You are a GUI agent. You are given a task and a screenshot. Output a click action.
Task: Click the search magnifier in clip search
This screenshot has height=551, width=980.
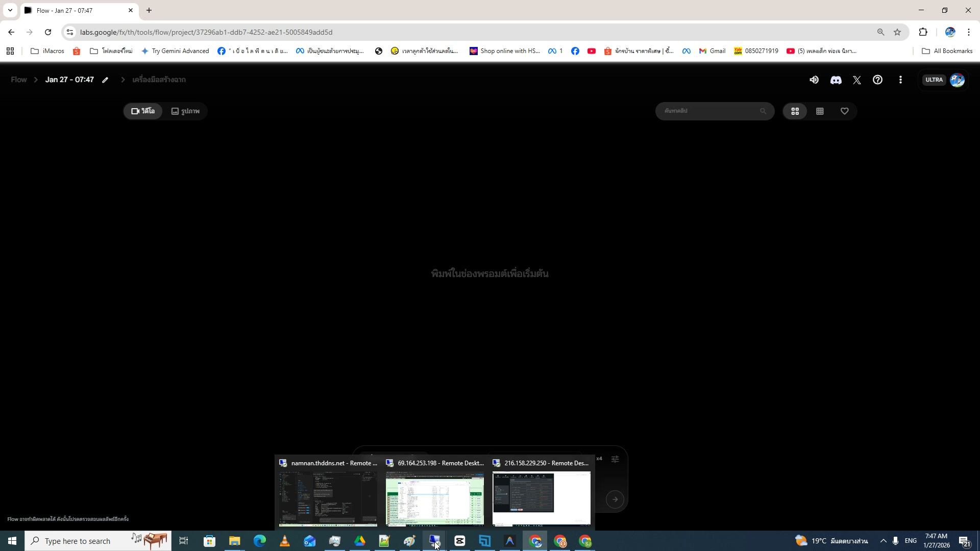tap(763, 111)
